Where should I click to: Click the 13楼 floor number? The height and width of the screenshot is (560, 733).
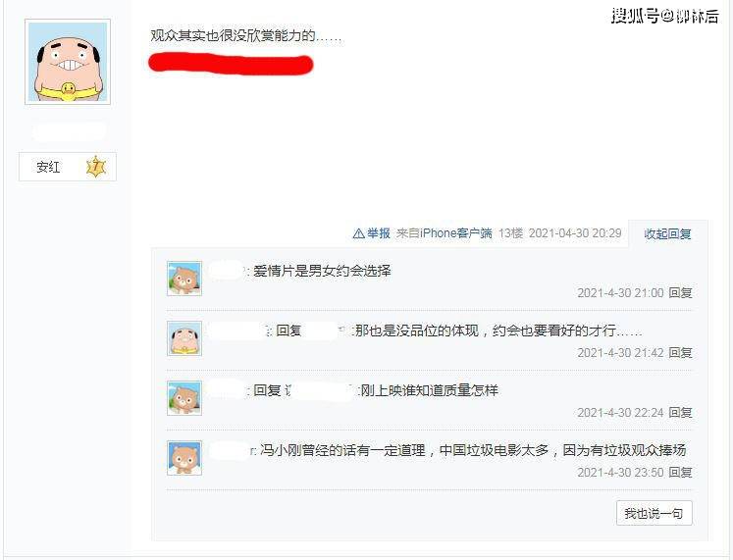click(x=510, y=233)
